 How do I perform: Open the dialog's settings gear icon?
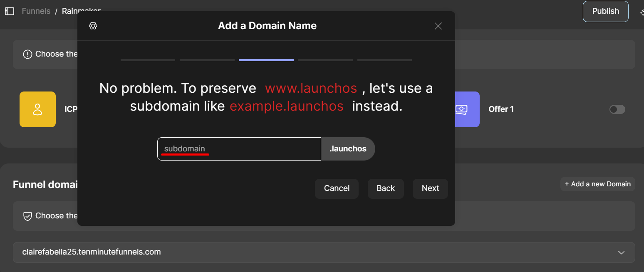tap(93, 26)
